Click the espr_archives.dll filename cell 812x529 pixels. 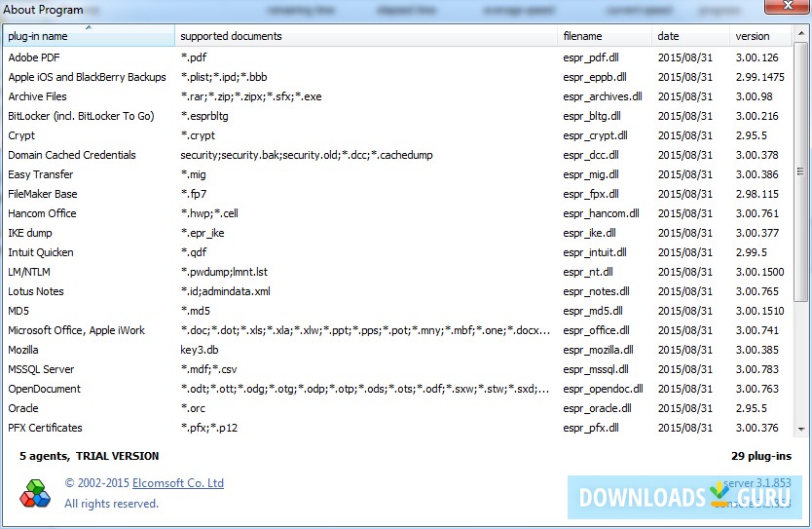603,96
